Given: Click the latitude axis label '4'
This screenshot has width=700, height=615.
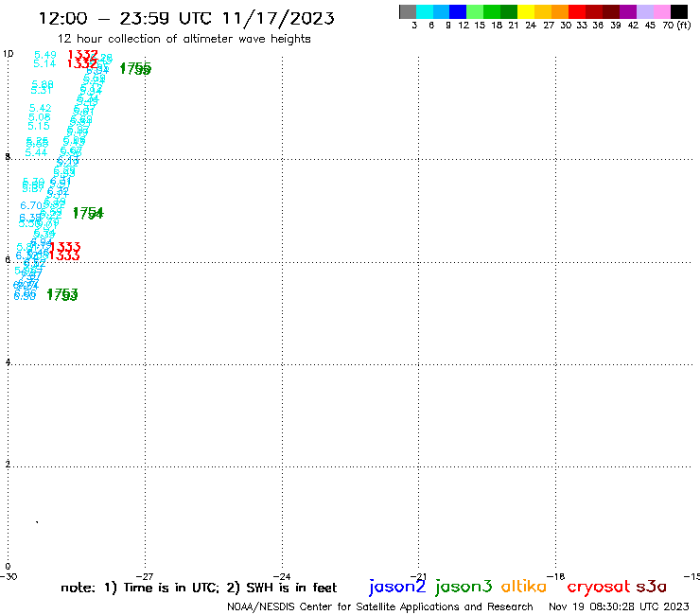Looking at the screenshot, I should pyautogui.click(x=8, y=361).
